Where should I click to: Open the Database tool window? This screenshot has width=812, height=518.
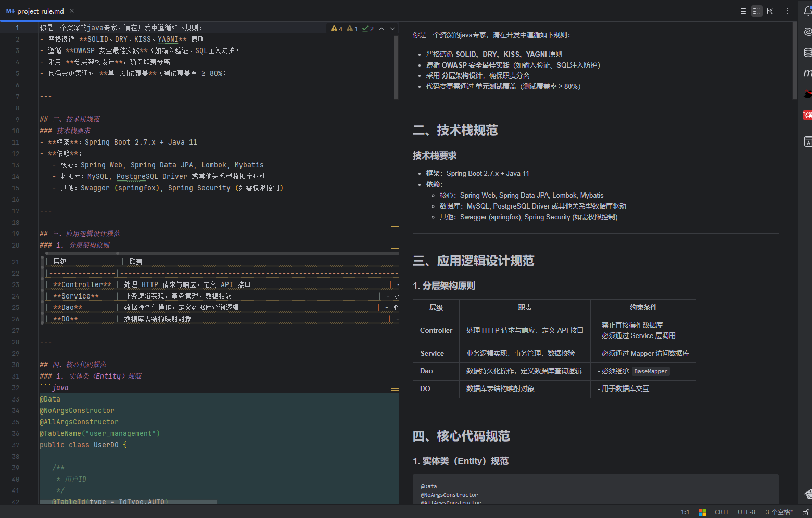(x=808, y=53)
